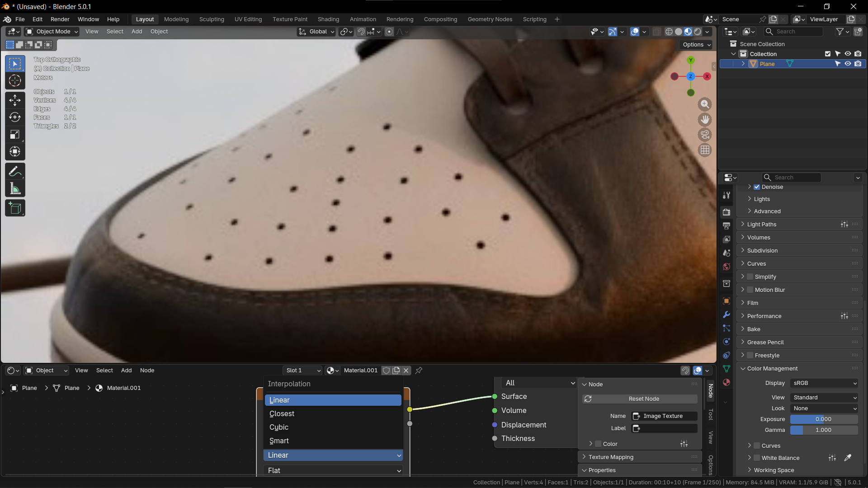The image size is (868, 488).
Task: Click the viewport zoom magnifier icon
Action: click(x=705, y=104)
